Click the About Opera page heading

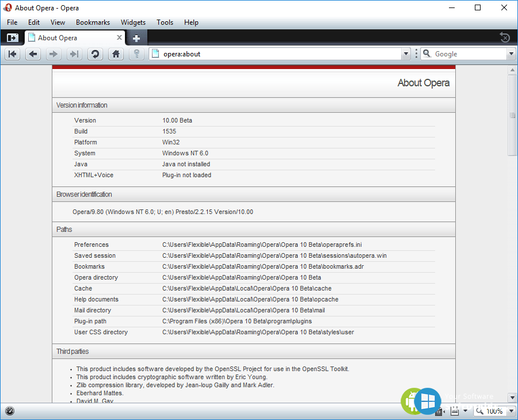[x=423, y=82]
